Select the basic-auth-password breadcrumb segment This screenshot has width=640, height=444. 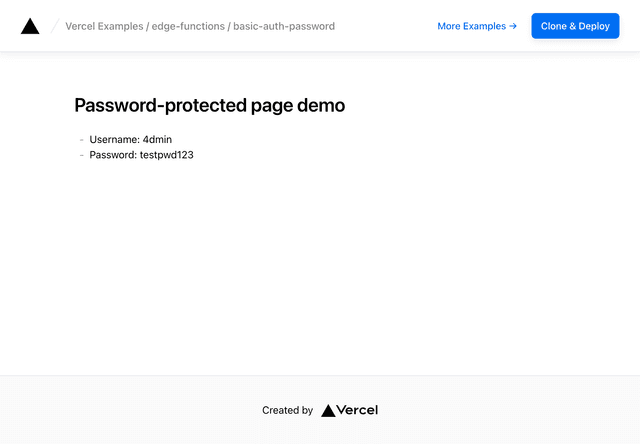point(284,26)
